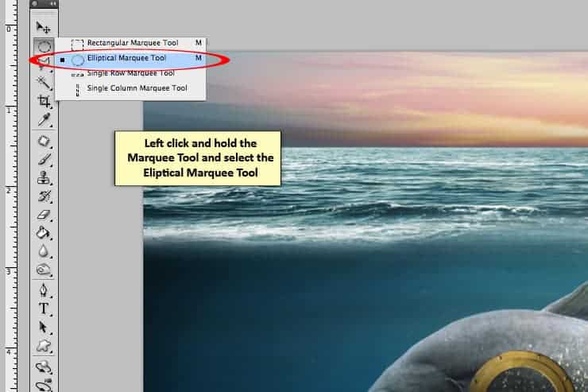The image size is (588, 392).
Task: Select the Eyedropper tool
Action: 44,119
